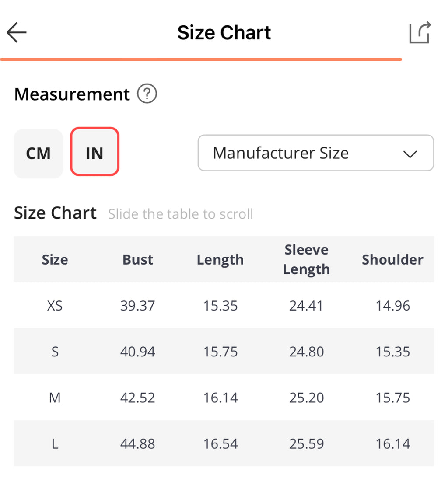Select the S size row
This screenshot has height=478, width=448.
click(55, 352)
